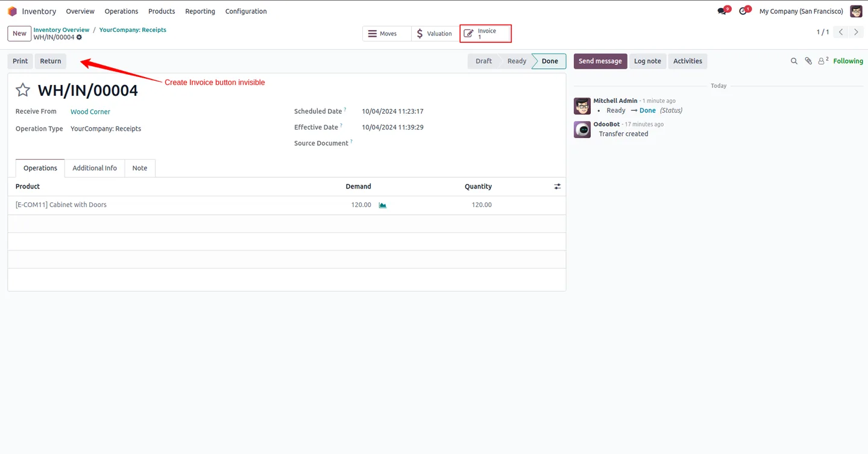The height and width of the screenshot is (454, 868).
Task: Open the Products menu
Action: (x=162, y=11)
